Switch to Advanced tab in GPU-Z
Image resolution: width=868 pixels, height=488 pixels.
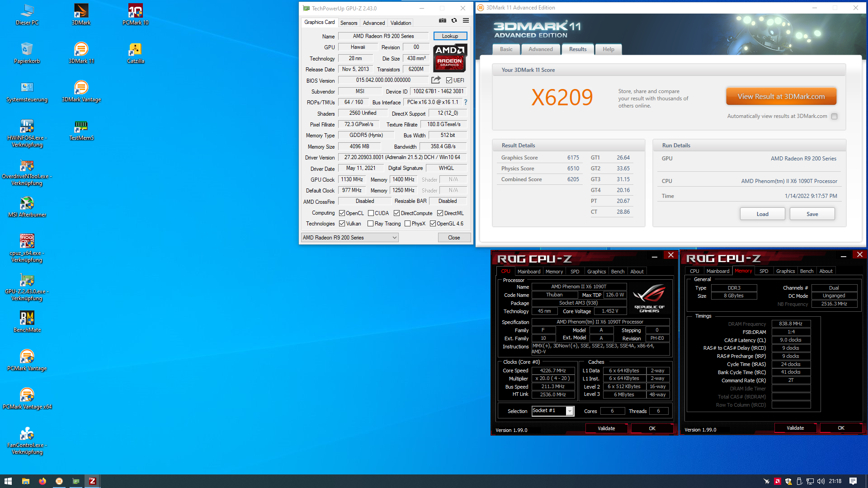point(374,23)
